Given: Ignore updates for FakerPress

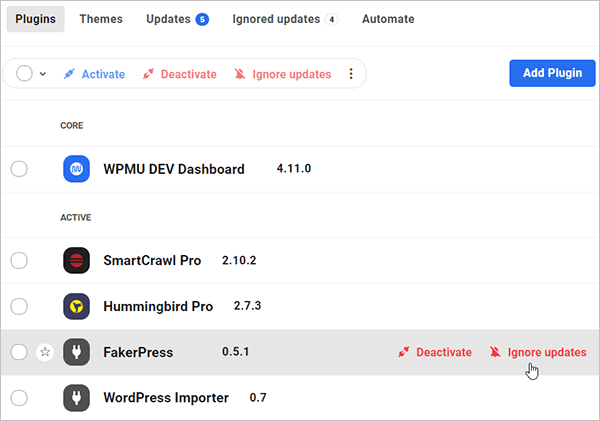Looking at the screenshot, I should [538, 352].
